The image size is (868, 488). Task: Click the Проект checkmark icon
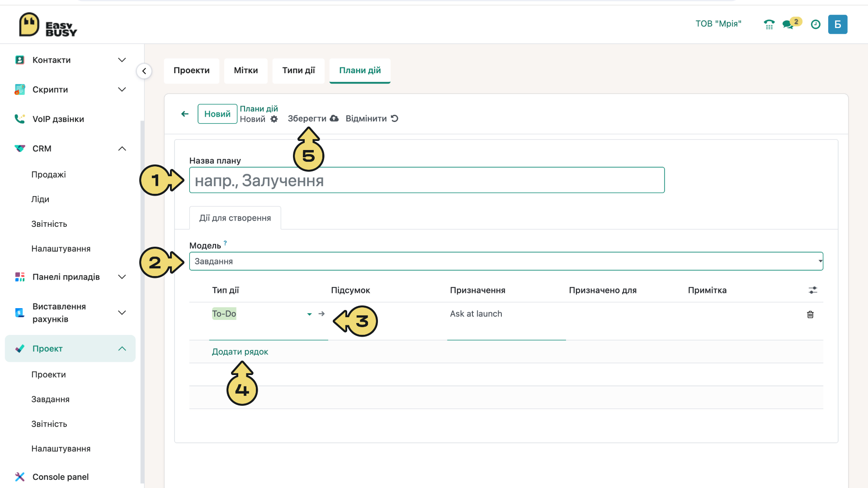pos(19,348)
